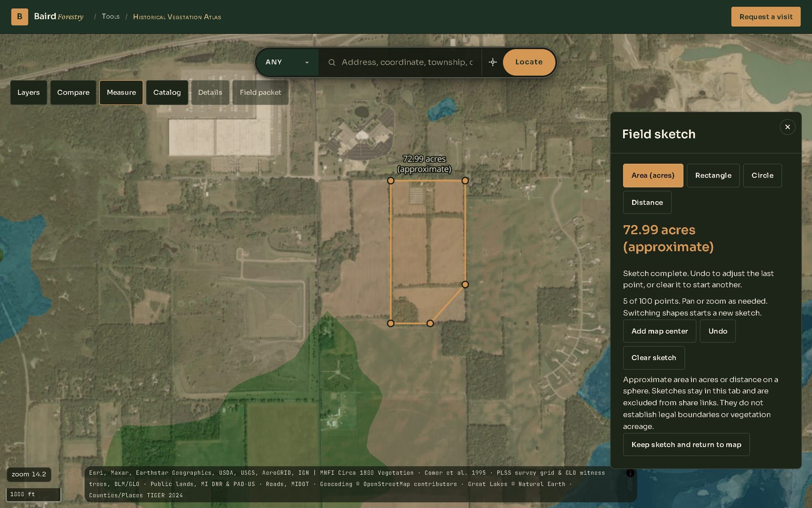Click the bottom-middle sketch vertex handle
This screenshot has width=812, height=508.
coord(430,323)
